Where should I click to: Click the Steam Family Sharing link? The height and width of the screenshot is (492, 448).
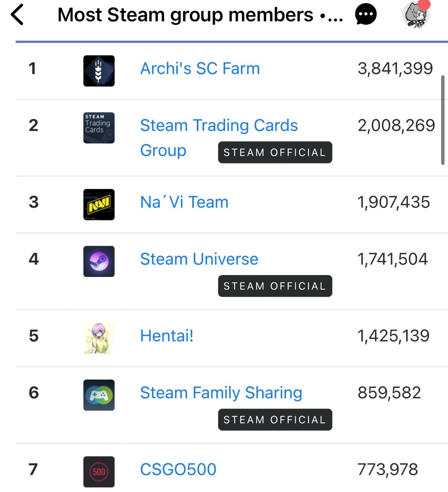(221, 392)
